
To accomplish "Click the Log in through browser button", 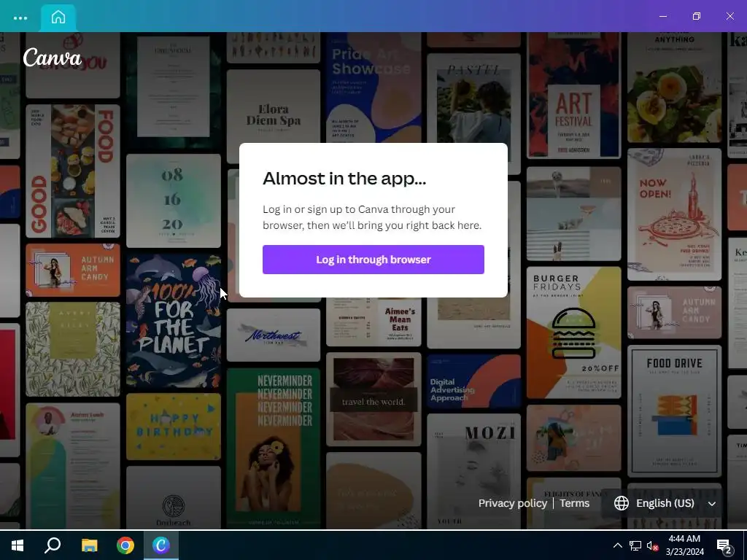I will 373,260.
